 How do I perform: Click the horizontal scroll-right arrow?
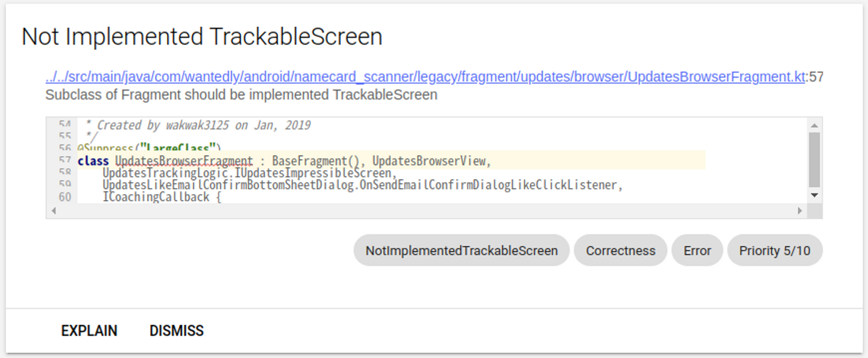[800, 211]
